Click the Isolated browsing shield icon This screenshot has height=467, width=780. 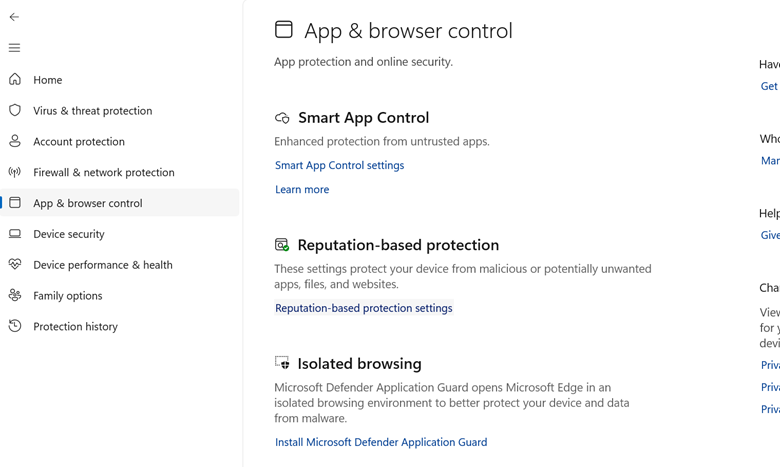click(x=282, y=363)
